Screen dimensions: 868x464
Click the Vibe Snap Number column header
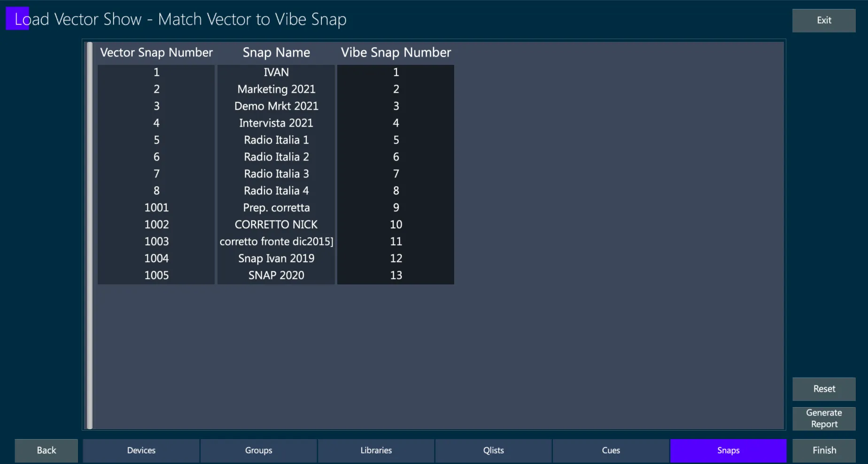tap(395, 53)
